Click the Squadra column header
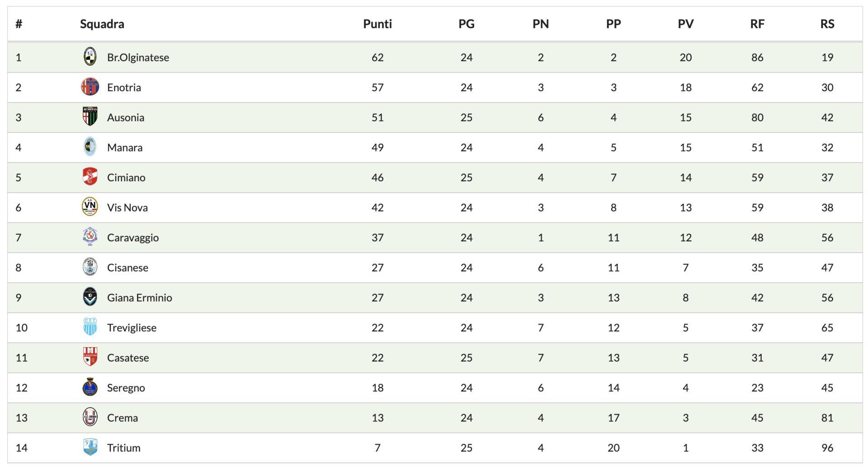The height and width of the screenshot is (467, 868). [102, 24]
